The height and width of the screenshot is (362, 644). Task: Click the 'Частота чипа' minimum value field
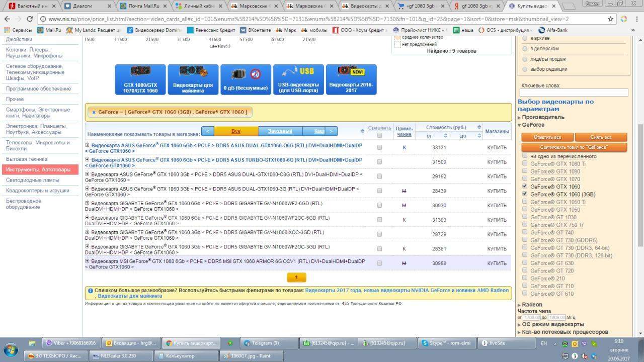coord(532,318)
